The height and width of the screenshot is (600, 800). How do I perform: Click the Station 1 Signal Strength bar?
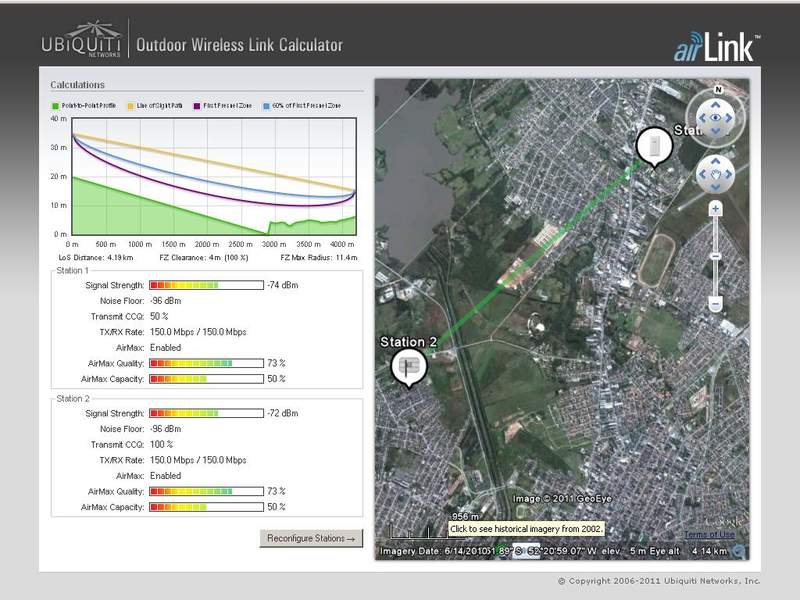pyautogui.click(x=207, y=285)
